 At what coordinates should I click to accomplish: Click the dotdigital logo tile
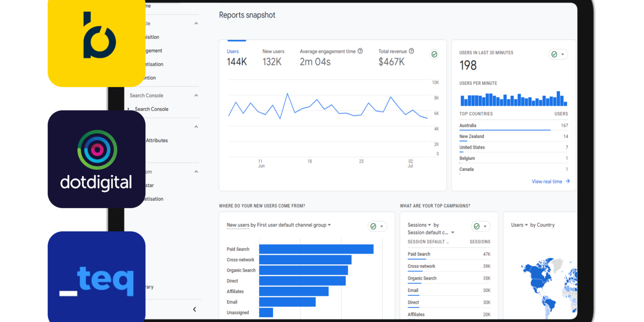point(96,159)
